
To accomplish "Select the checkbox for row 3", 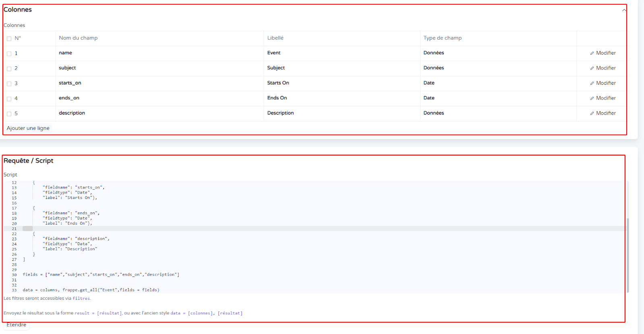I will click(9, 84).
